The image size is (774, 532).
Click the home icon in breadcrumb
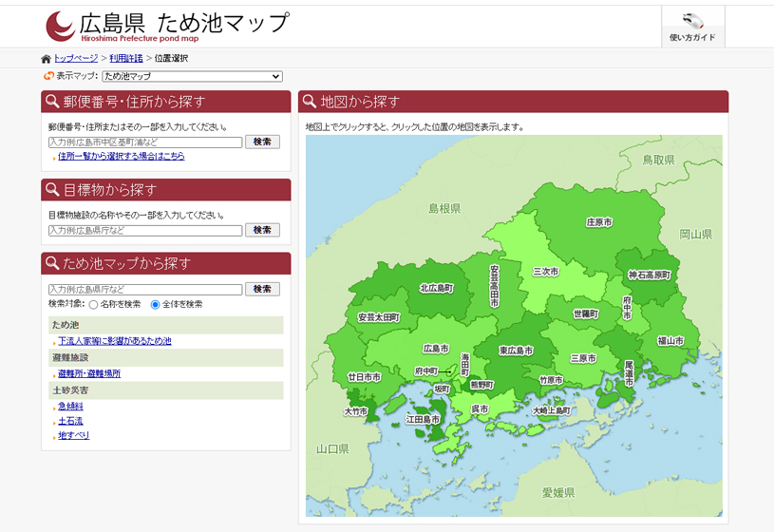tap(47, 59)
